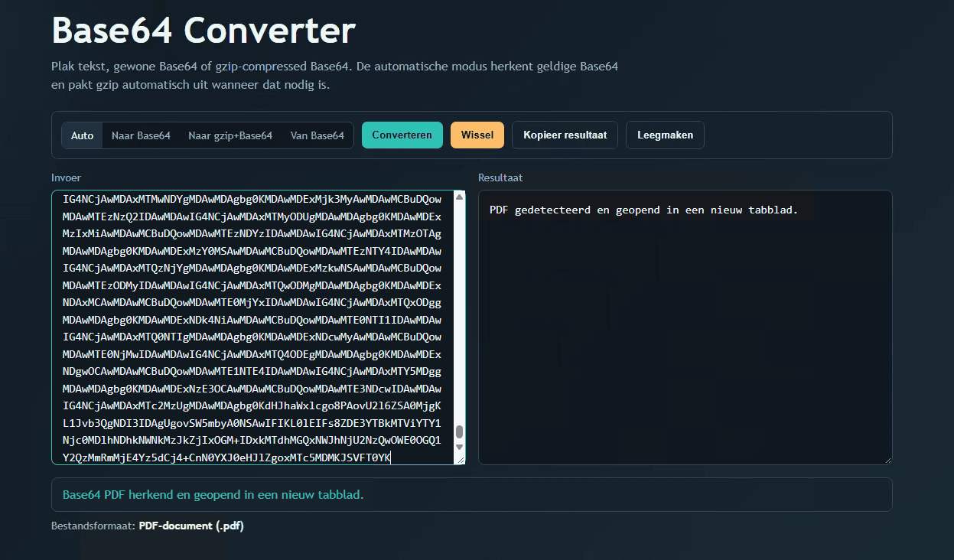
Task: Click the Resultaat textarea resize handle
Action: 887,459
